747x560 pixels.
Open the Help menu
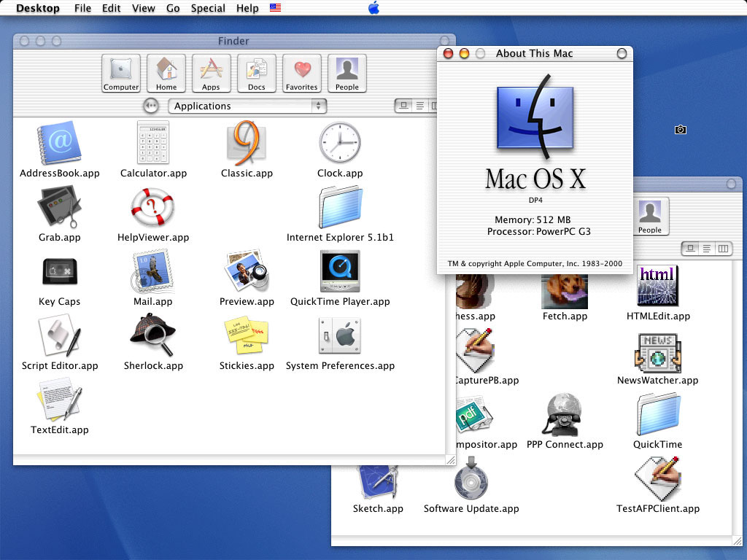pos(247,8)
